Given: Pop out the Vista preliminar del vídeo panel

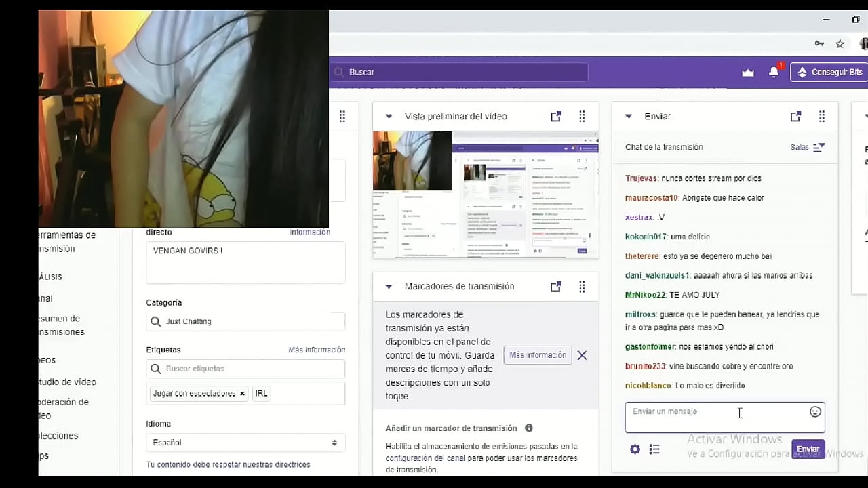Looking at the screenshot, I should point(556,117).
